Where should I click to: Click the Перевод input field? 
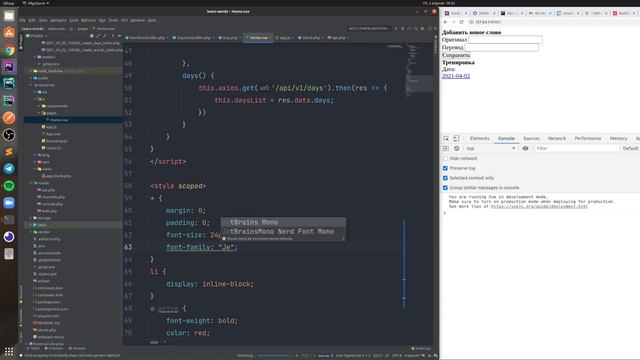tap(502, 47)
